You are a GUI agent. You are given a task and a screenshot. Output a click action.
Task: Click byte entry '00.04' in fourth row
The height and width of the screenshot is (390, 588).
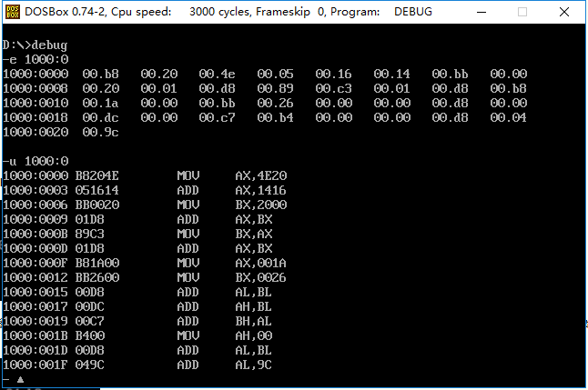pyautogui.click(x=508, y=117)
